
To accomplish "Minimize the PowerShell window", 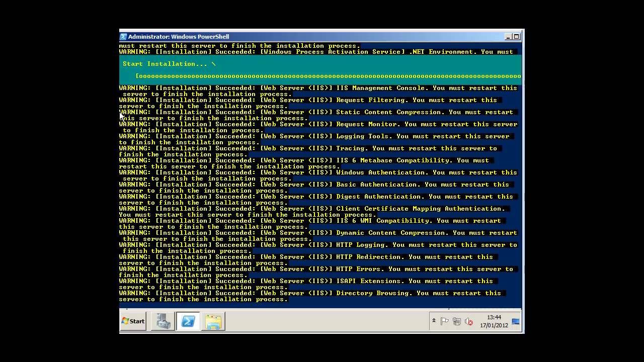I will (x=508, y=37).
